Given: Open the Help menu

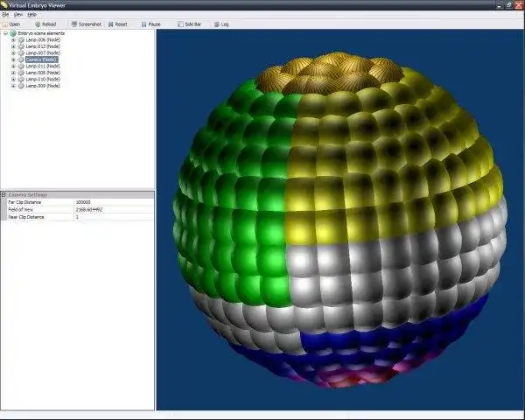Looking at the screenshot, I should coord(31,15).
